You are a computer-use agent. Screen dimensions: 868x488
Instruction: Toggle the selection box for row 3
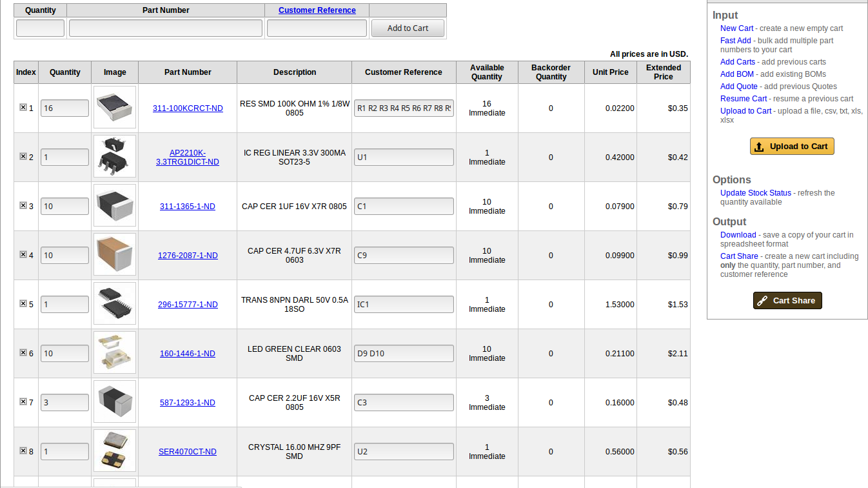[23, 206]
